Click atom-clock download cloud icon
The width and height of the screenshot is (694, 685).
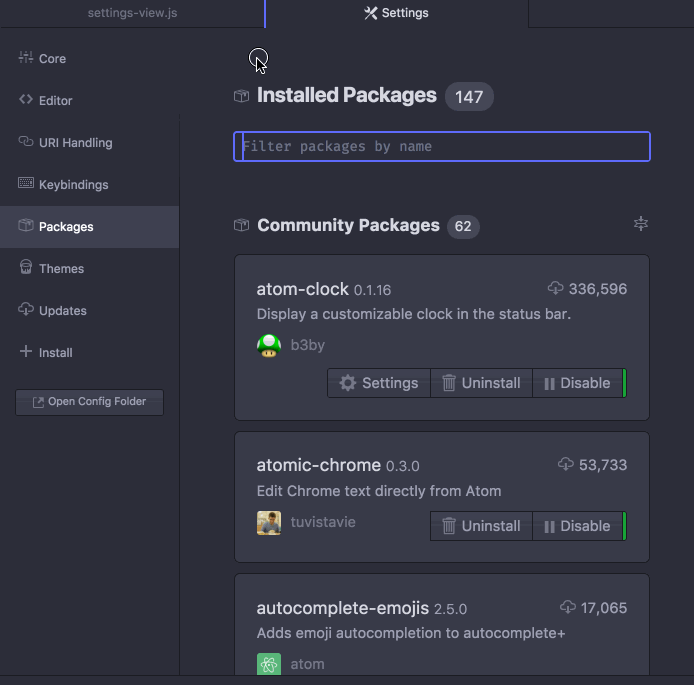(x=555, y=289)
